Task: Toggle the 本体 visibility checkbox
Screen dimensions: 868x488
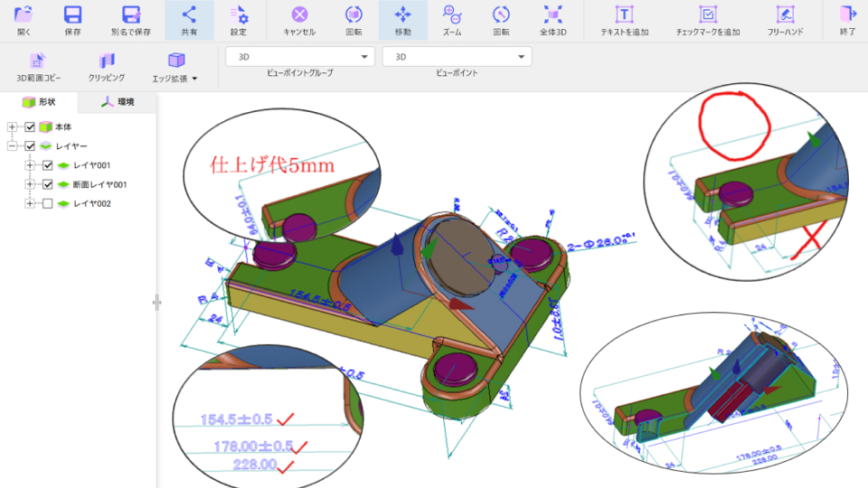Action: pos(30,127)
